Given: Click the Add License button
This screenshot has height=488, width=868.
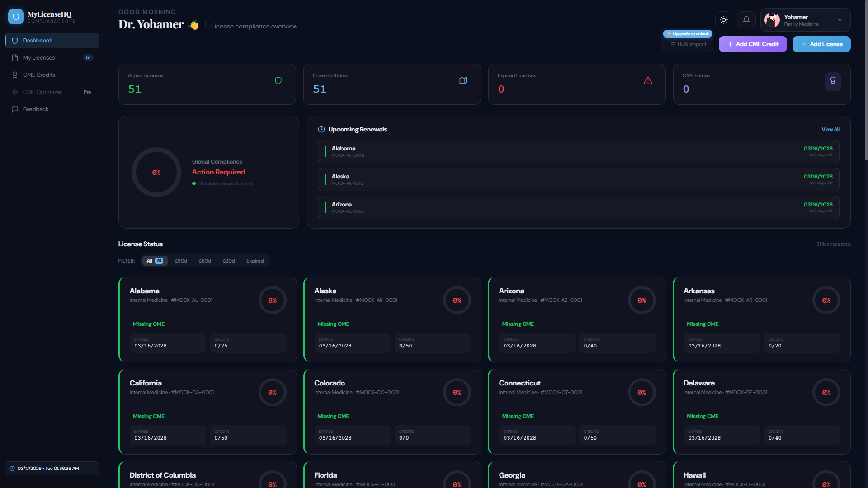Looking at the screenshot, I should (x=821, y=44).
